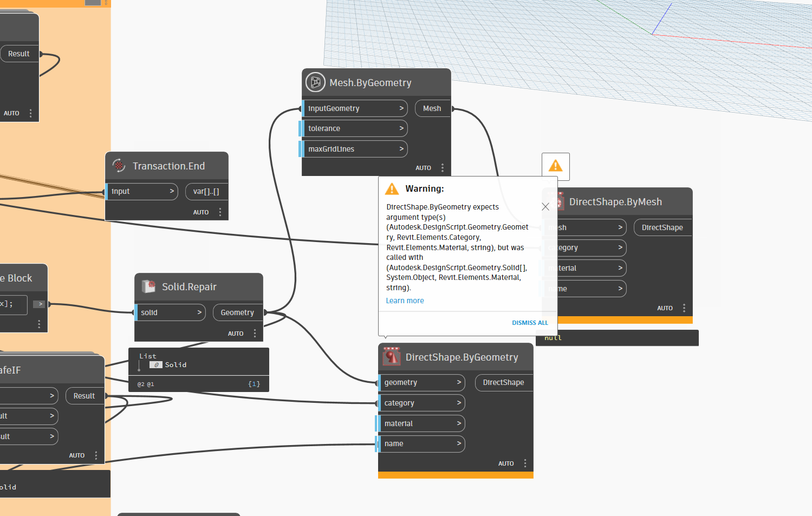Expand the Solid.Repair solid port chevron
The height and width of the screenshot is (516, 812).
tap(199, 312)
